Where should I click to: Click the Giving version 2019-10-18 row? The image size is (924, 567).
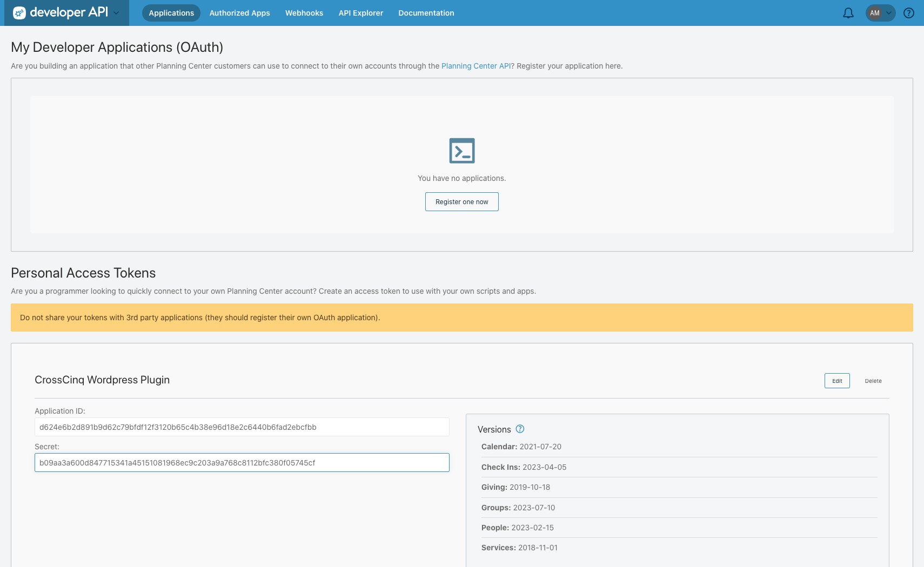click(x=679, y=487)
